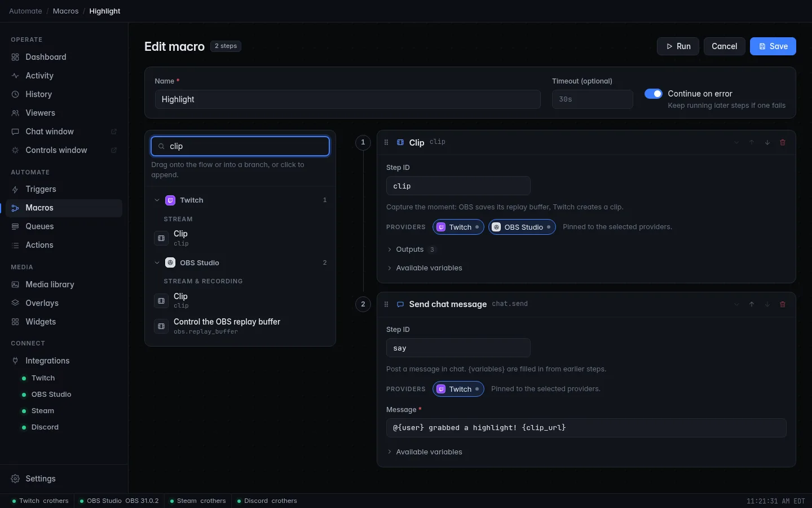Click the Dashboard grid icon
Viewport: 812px width, 508px height.
click(15, 57)
